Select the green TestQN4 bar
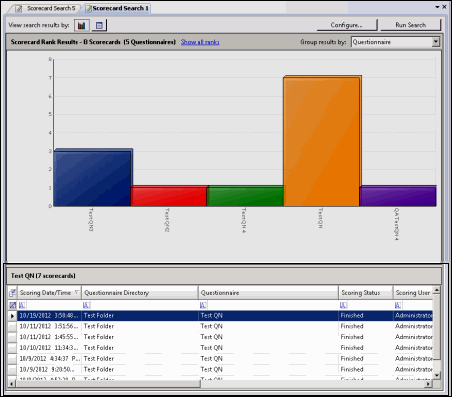This screenshot has width=452, height=397. [x=245, y=196]
